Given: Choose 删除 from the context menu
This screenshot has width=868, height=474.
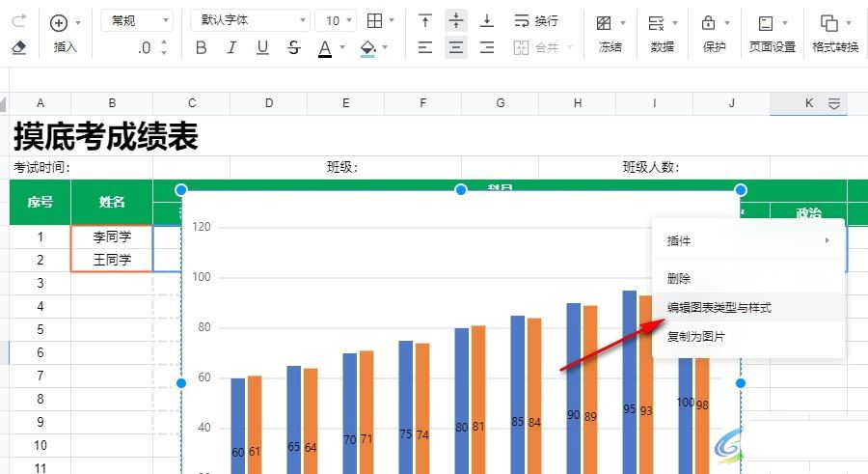Looking at the screenshot, I should [x=748, y=279].
